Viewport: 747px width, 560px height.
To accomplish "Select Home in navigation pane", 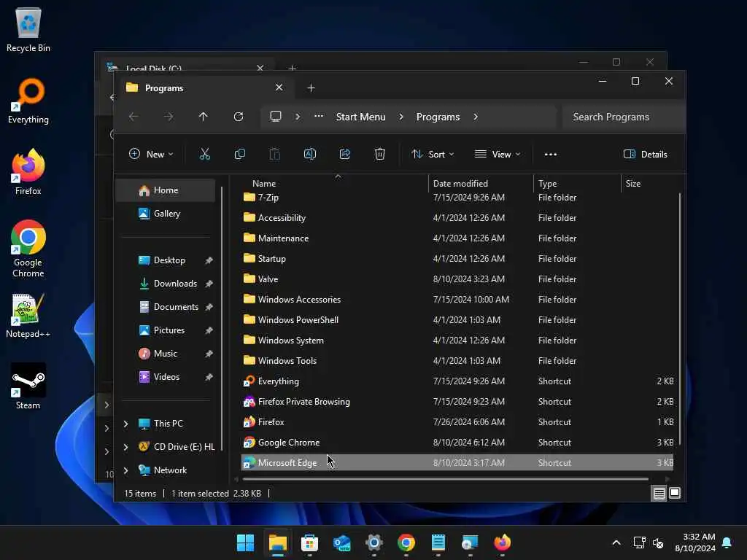I will pos(166,190).
